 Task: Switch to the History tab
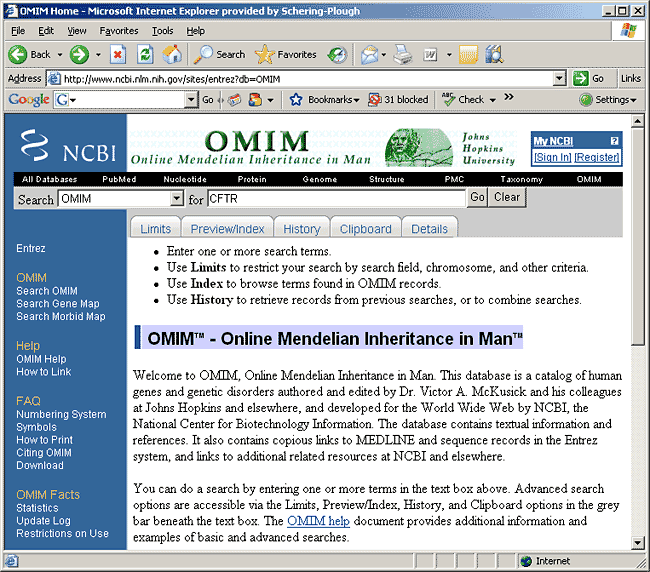point(302,227)
